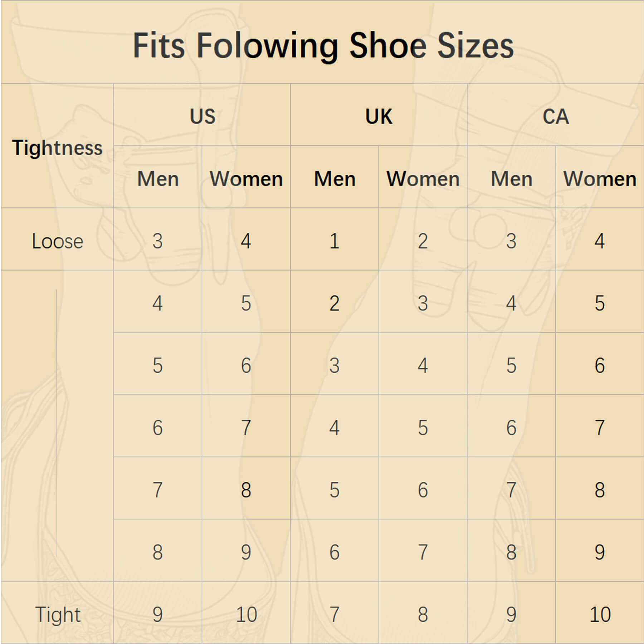Select the Tightness column header
The image size is (644, 644).
57,147
